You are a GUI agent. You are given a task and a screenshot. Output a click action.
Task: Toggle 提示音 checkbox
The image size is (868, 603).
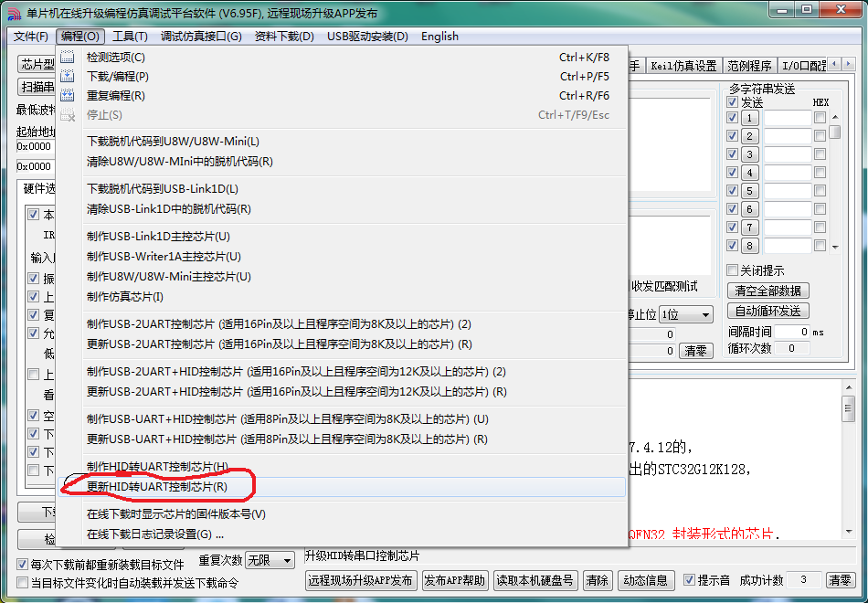pos(689,580)
